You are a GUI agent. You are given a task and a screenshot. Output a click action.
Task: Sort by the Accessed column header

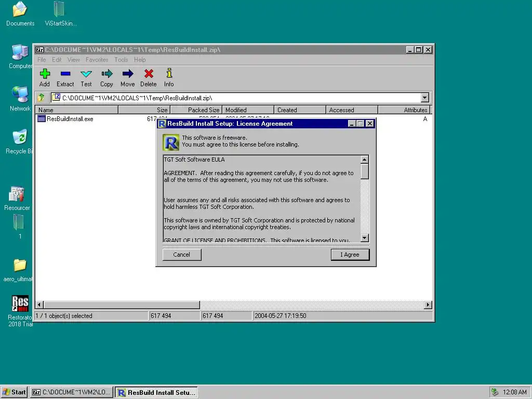(x=352, y=110)
